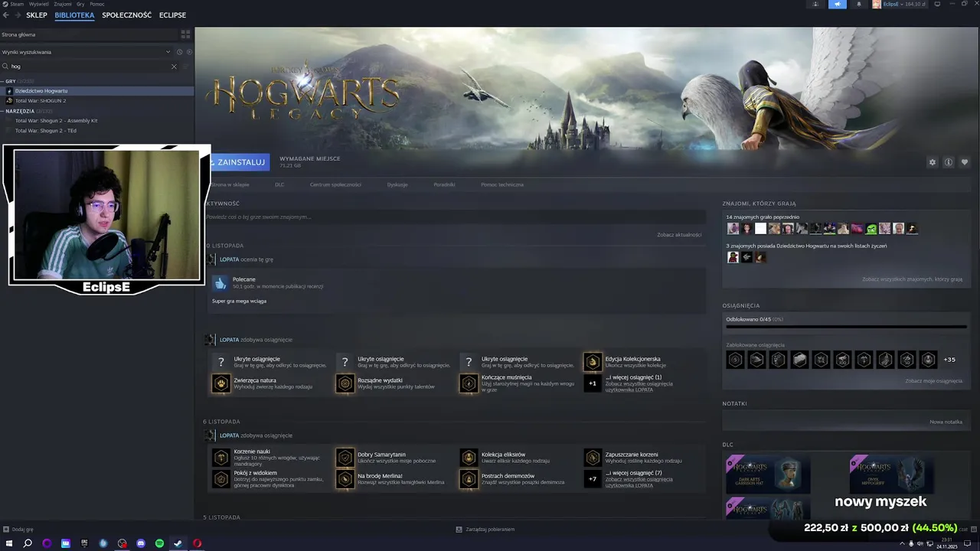Open Zarządzaj pobieraniem downloads manager
Image resolution: width=980 pixels, height=551 pixels.
pyautogui.click(x=485, y=530)
